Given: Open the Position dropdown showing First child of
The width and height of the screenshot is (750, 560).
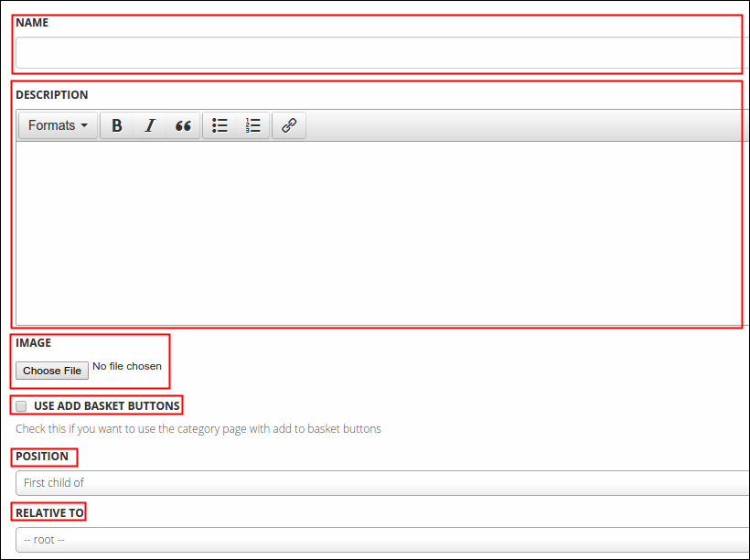Looking at the screenshot, I should (x=382, y=483).
